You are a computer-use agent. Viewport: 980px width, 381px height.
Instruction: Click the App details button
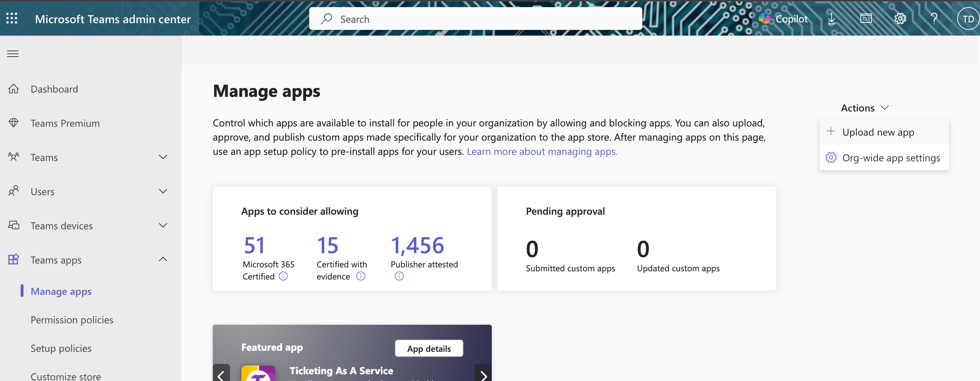coord(429,348)
